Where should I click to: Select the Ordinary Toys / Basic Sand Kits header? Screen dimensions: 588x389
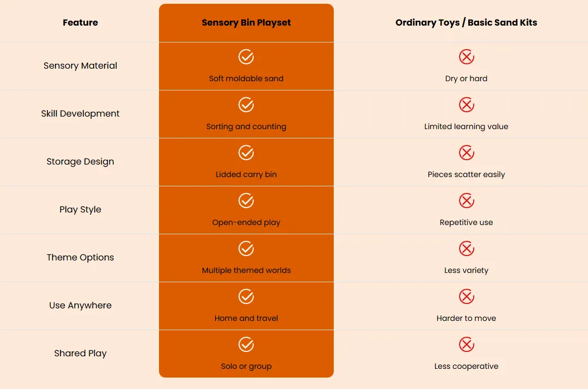(466, 22)
